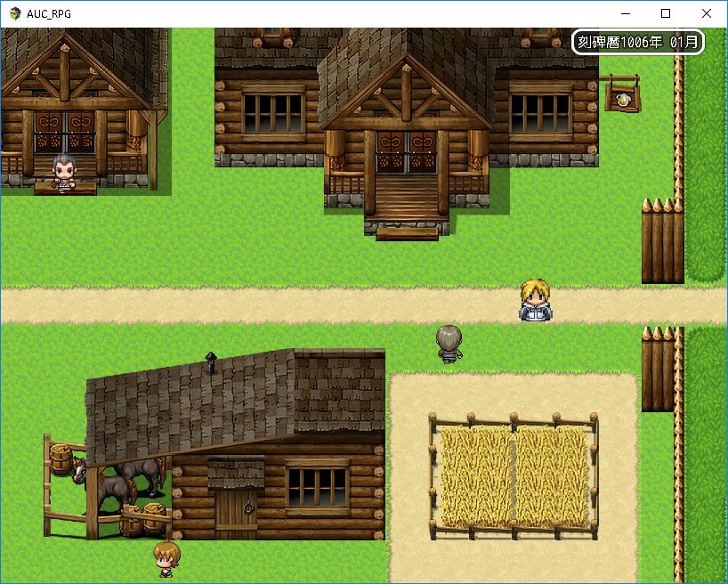Click the barrel at the stable fence corner
Viewport: 728px width, 584px height.
pyautogui.click(x=61, y=459)
